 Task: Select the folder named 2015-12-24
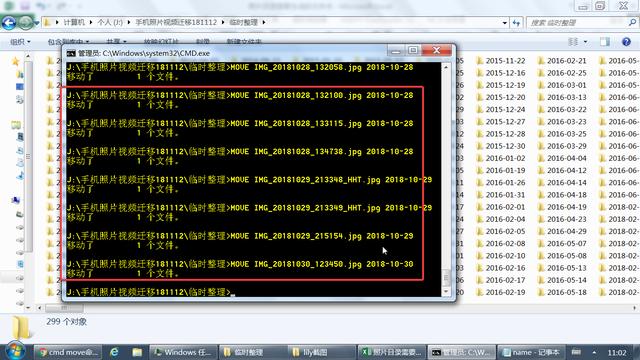click(x=505, y=109)
